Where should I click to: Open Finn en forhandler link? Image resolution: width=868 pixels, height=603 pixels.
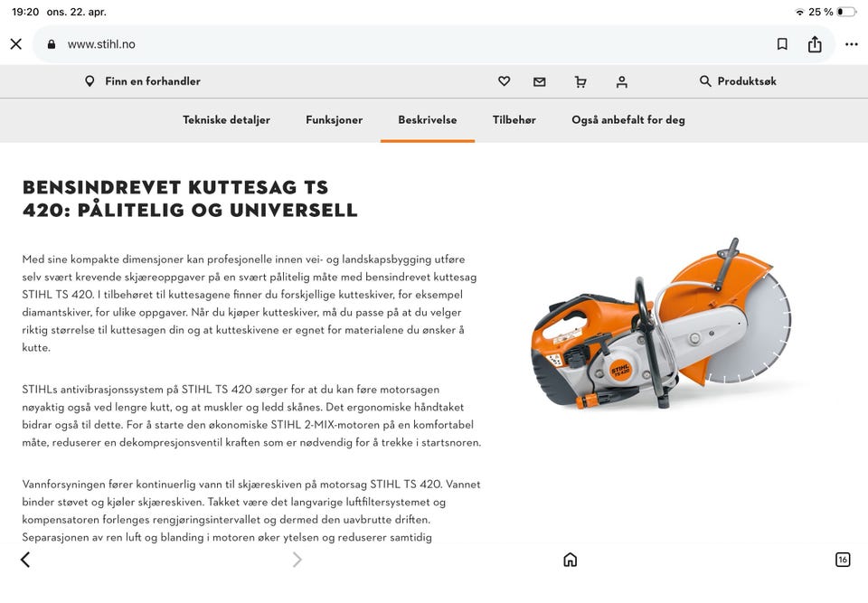153,81
